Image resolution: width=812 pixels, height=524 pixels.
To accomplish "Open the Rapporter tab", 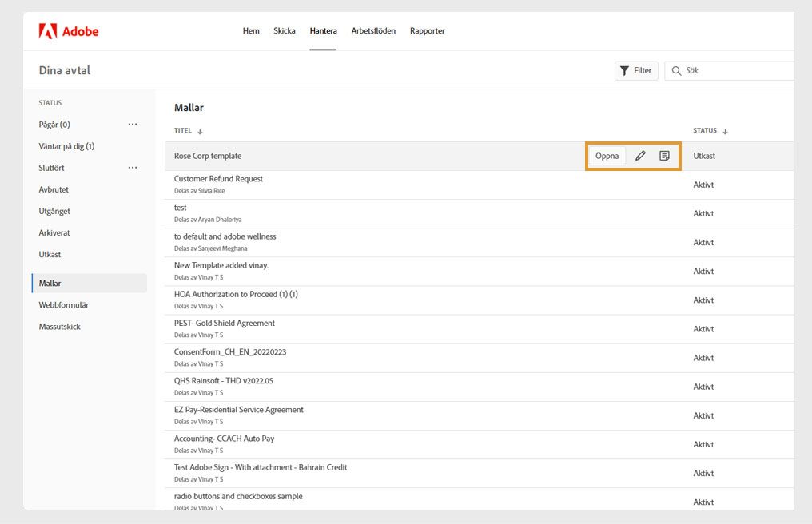I will click(428, 31).
